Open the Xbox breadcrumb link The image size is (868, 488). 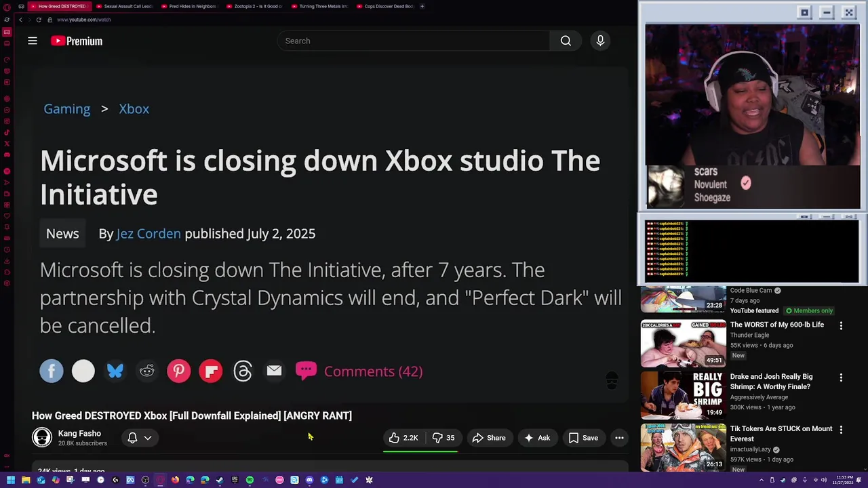coord(134,108)
